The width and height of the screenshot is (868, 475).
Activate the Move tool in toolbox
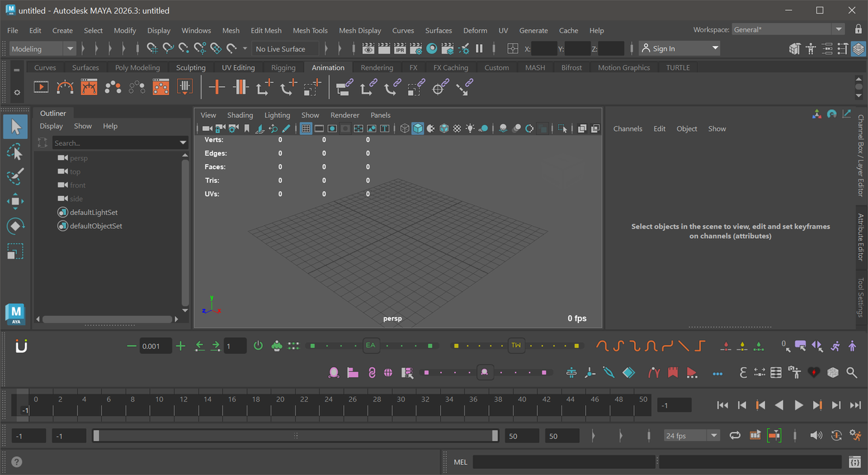tap(15, 201)
